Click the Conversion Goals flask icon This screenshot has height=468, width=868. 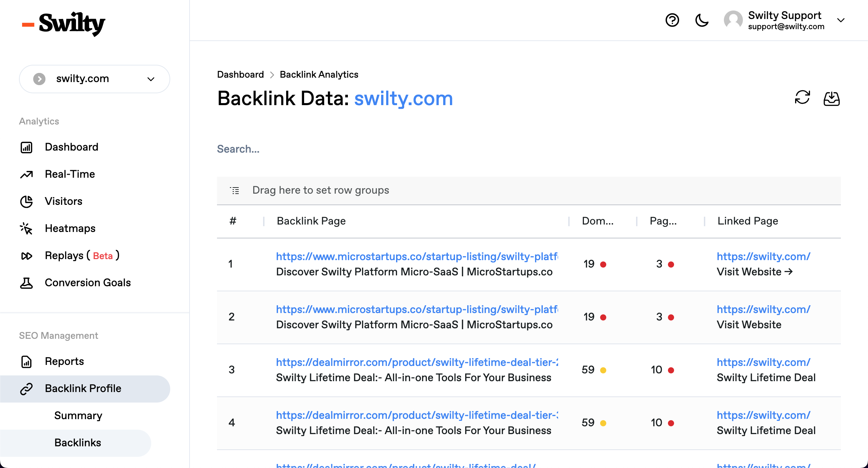(26, 283)
